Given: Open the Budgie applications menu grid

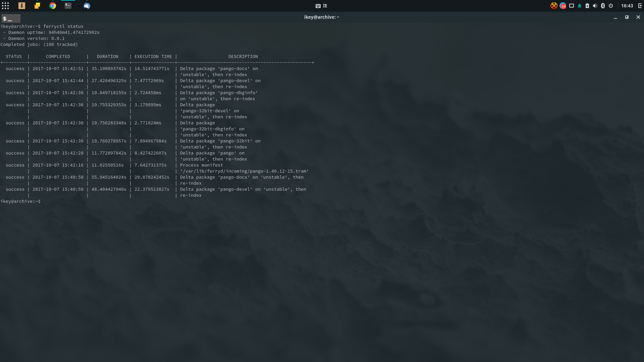Looking at the screenshot, I should 5,6.
